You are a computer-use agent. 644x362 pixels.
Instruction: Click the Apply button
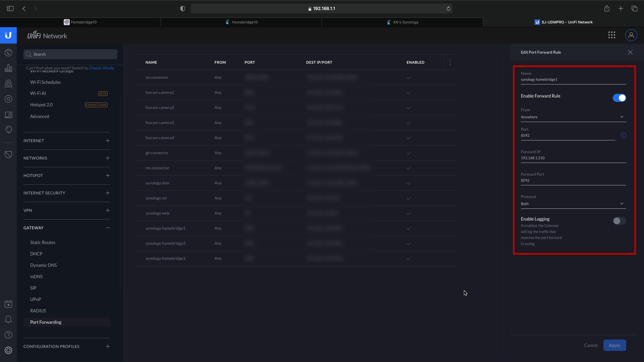(614, 345)
